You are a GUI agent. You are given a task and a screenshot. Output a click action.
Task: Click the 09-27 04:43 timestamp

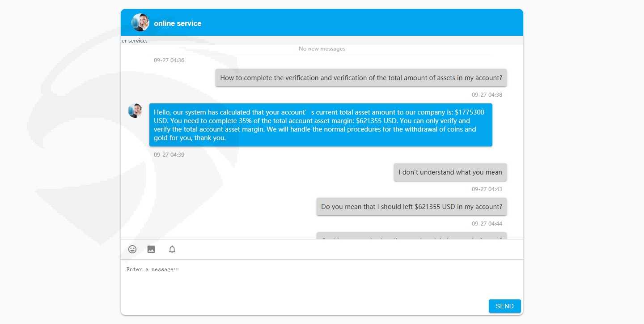(x=487, y=189)
